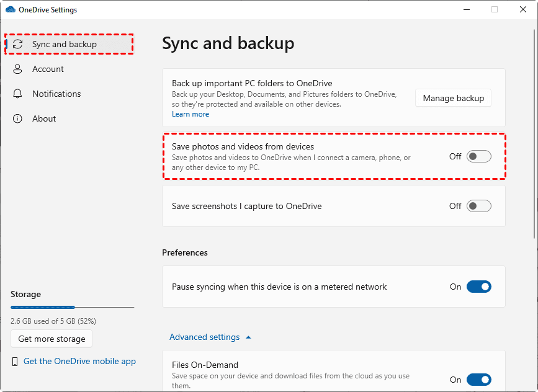Click the storage usage progress bar

(x=72, y=307)
